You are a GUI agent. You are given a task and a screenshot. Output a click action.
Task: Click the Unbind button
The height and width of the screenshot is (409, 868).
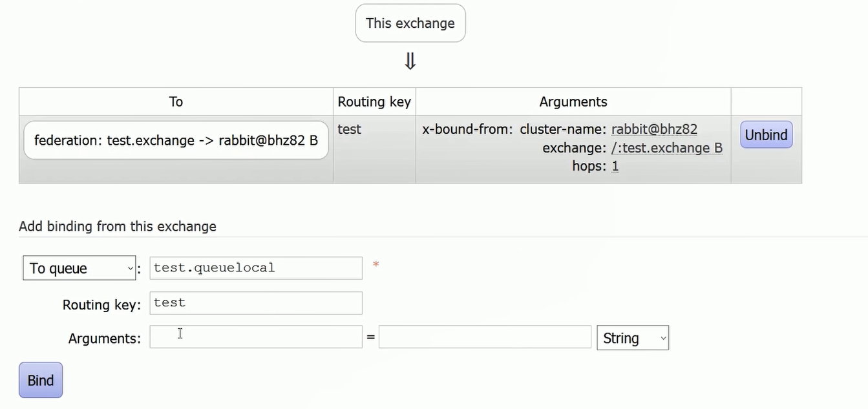pos(766,135)
